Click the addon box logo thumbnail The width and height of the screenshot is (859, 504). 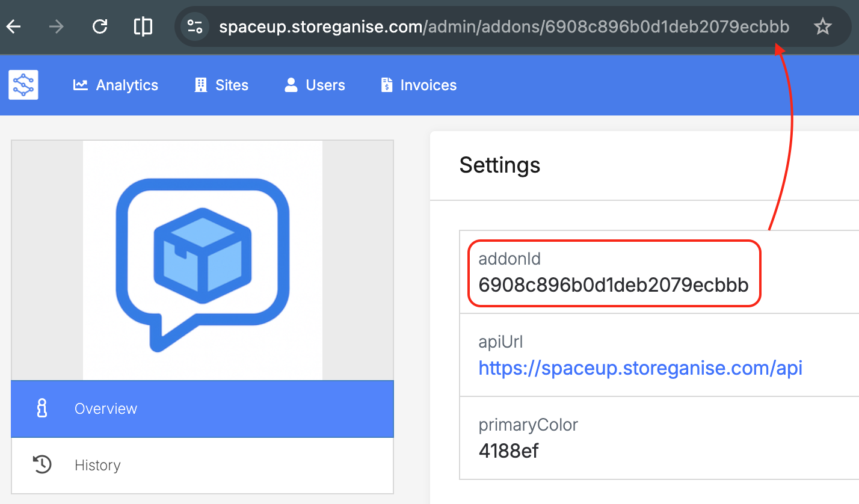tap(203, 260)
